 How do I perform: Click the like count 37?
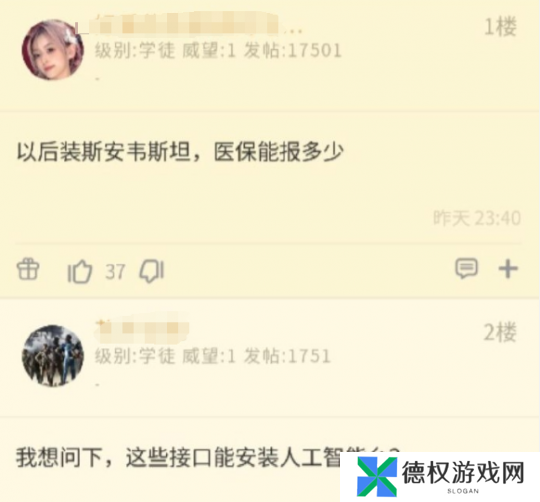click(115, 271)
